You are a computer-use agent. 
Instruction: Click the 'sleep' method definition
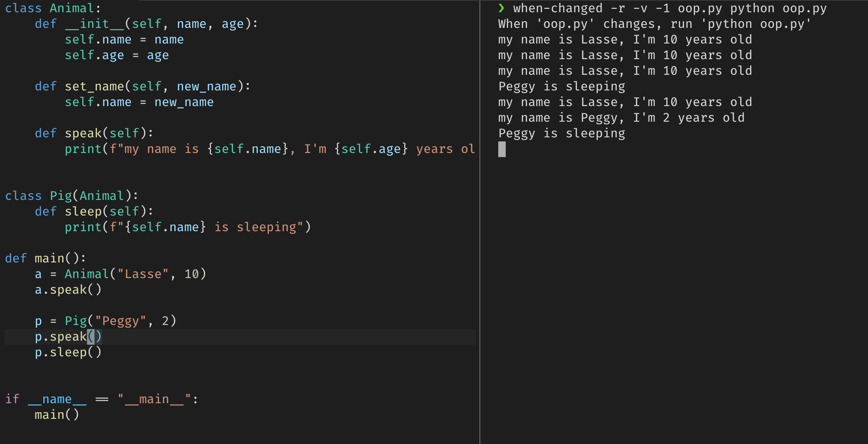(x=94, y=211)
